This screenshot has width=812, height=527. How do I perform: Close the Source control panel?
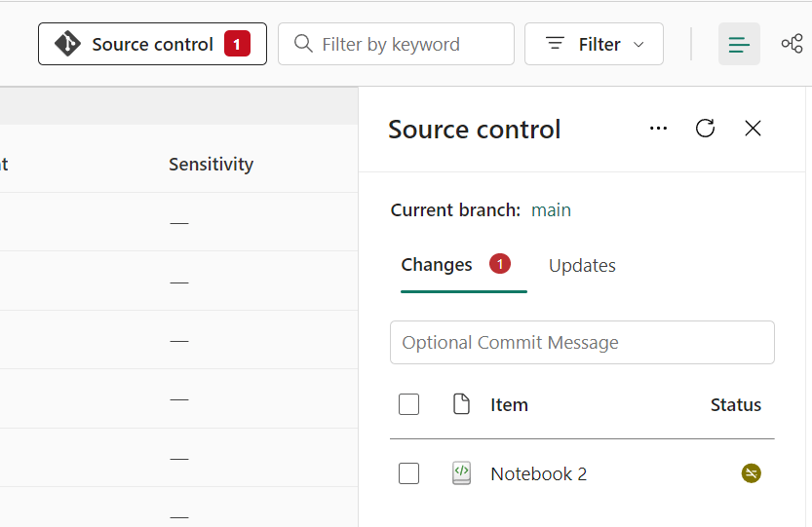(x=753, y=129)
